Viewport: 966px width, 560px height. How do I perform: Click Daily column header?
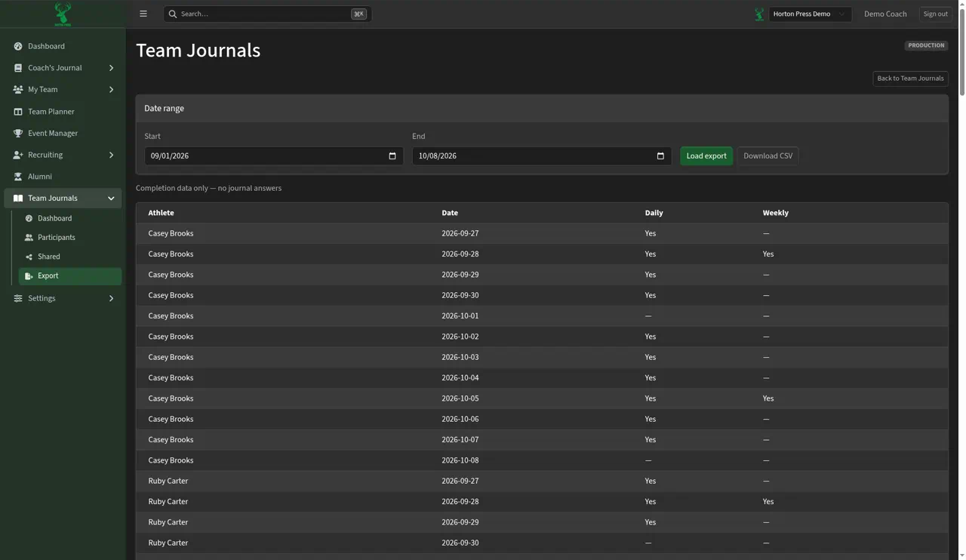pos(654,213)
